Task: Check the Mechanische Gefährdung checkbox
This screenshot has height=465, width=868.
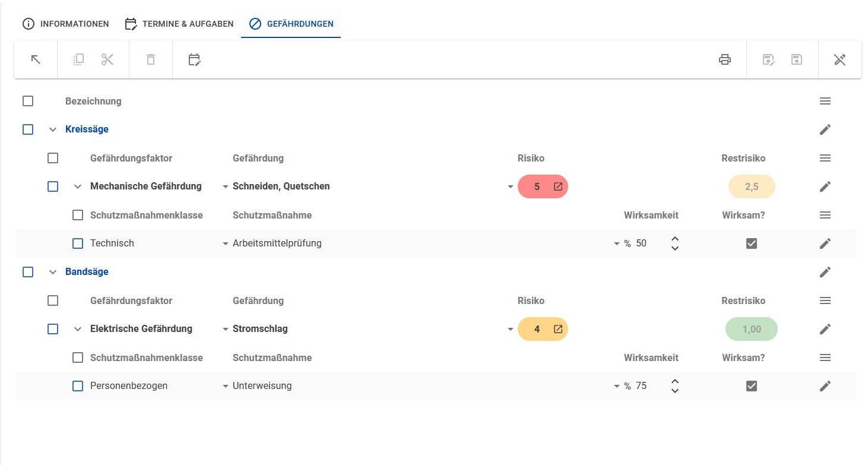Action: [x=53, y=186]
